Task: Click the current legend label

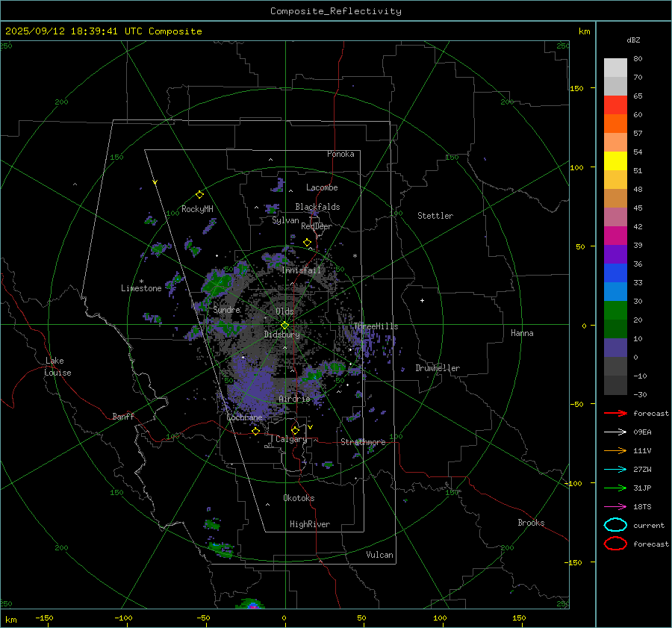Action: (649, 526)
